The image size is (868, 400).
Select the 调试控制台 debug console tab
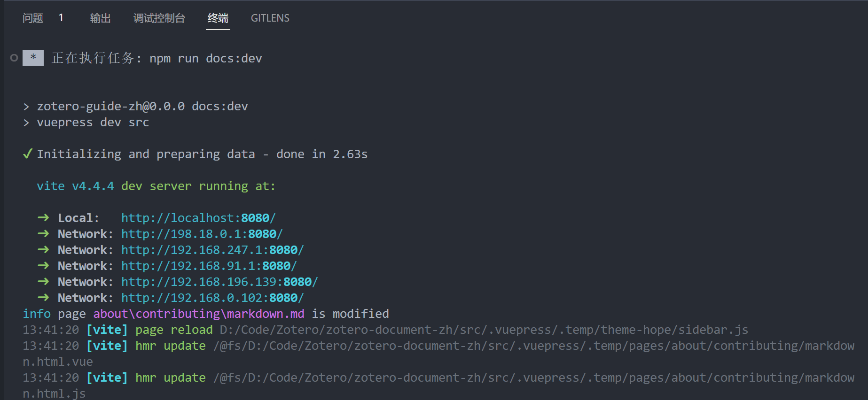[159, 18]
